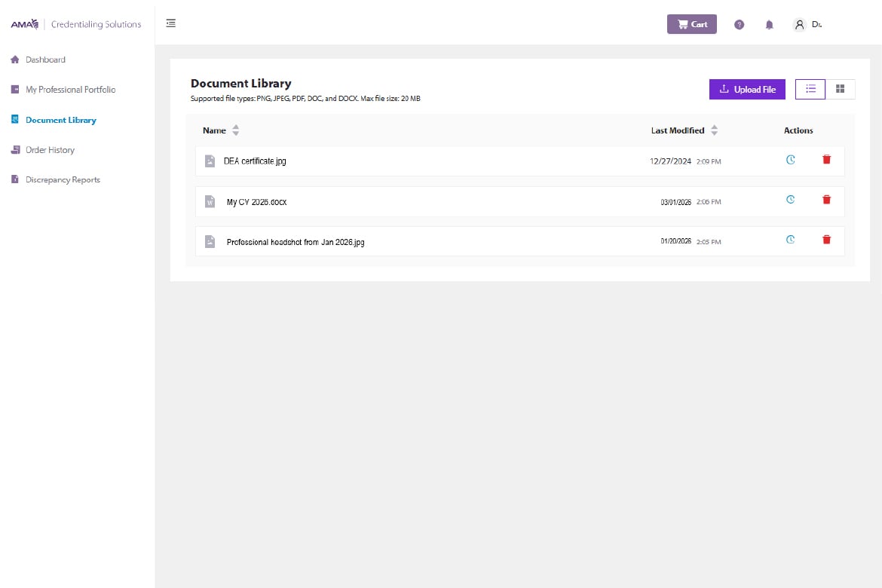
Task: Open My Professional Portfolio page
Action: [70, 90]
